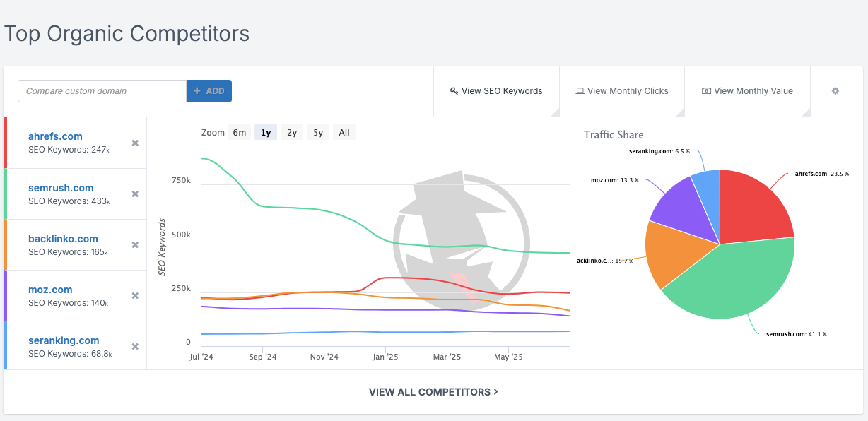The height and width of the screenshot is (421, 868).
Task: Open the widget settings gear
Action: pyautogui.click(x=835, y=90)
